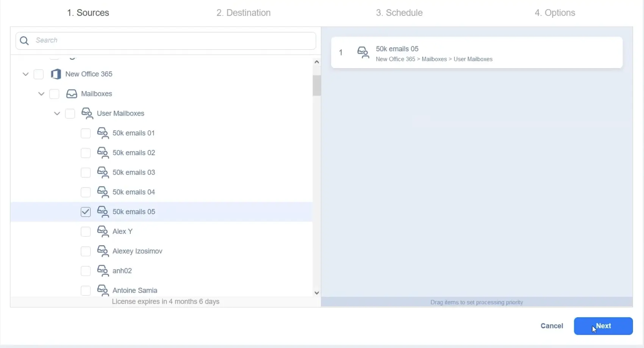Uncheck the 50k emails 05 checkbox
This screenshot has height=348, width=644.
86,212
